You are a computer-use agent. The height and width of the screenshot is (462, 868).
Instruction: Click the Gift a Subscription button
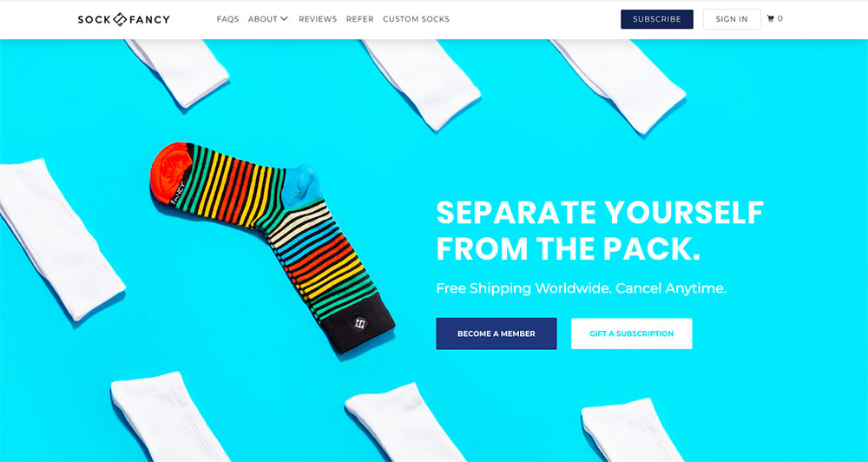632,333
